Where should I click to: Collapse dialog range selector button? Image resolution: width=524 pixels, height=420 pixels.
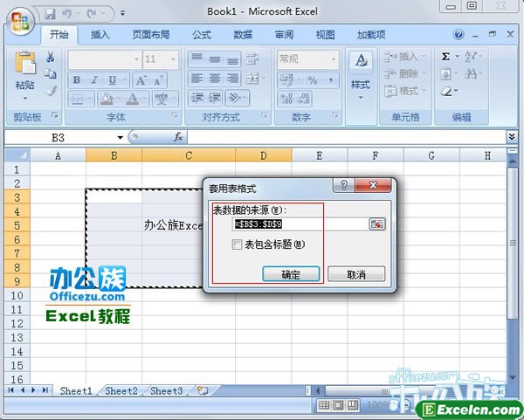coord(377,224)
